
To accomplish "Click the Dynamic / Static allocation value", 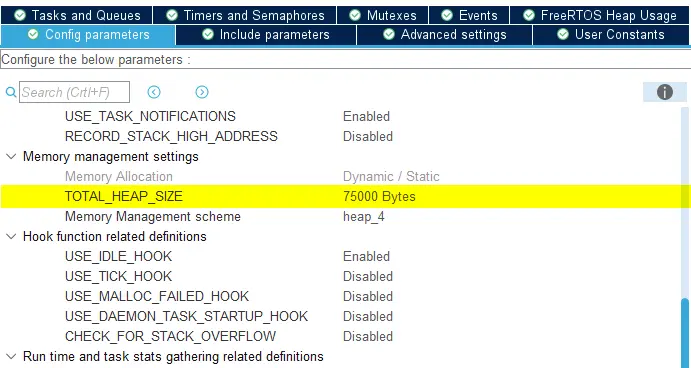I will (391, 176).
